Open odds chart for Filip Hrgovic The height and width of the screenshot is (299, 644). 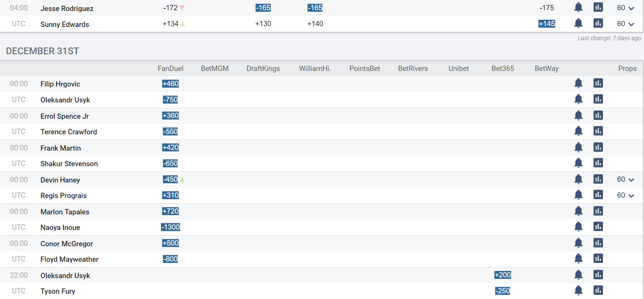pos(598,83)
